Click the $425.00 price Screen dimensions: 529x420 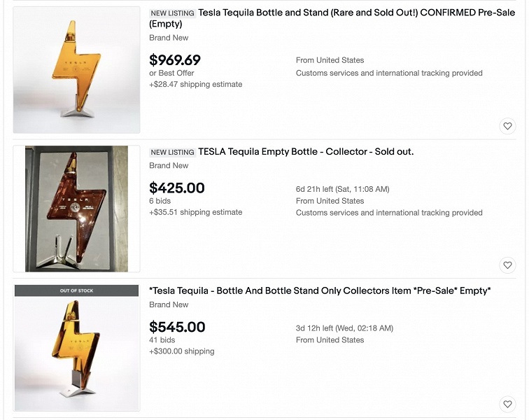pos(177,188)
